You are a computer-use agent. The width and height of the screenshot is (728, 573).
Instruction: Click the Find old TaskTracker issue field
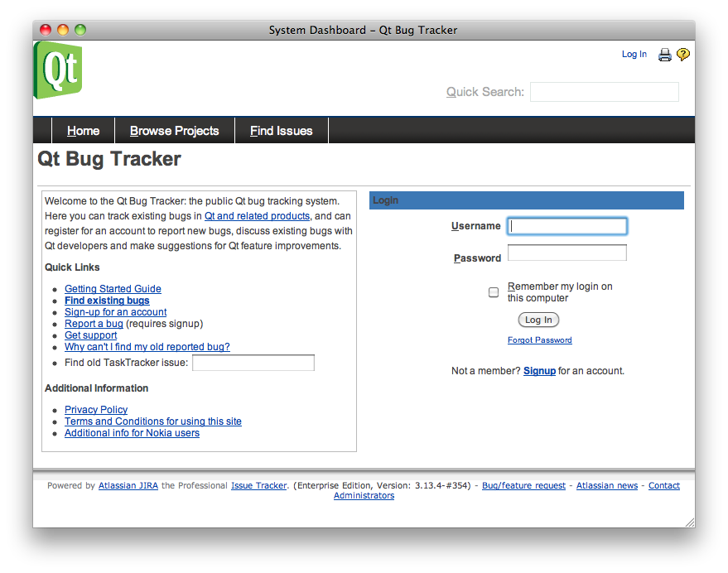tap(253, 363)
